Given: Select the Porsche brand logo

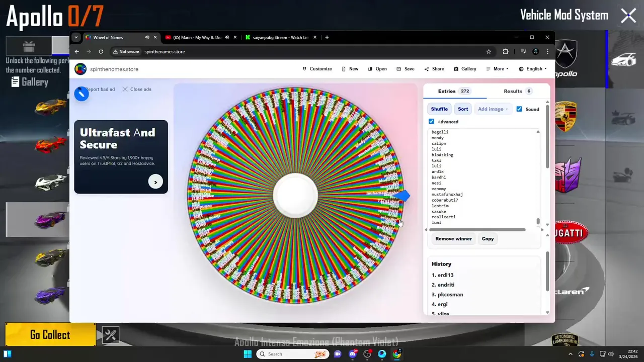Looking at the screenshot, I should [566, 117].
